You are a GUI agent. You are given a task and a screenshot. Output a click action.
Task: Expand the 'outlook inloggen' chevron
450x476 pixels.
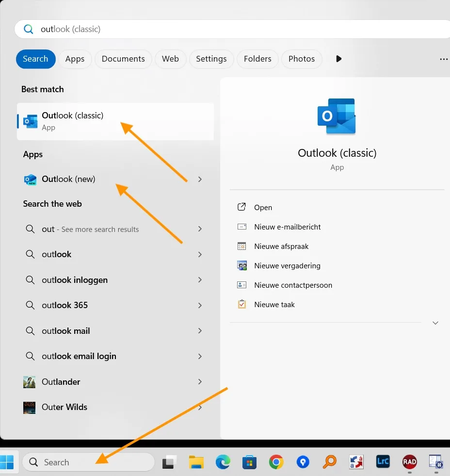tap(200, 279)
